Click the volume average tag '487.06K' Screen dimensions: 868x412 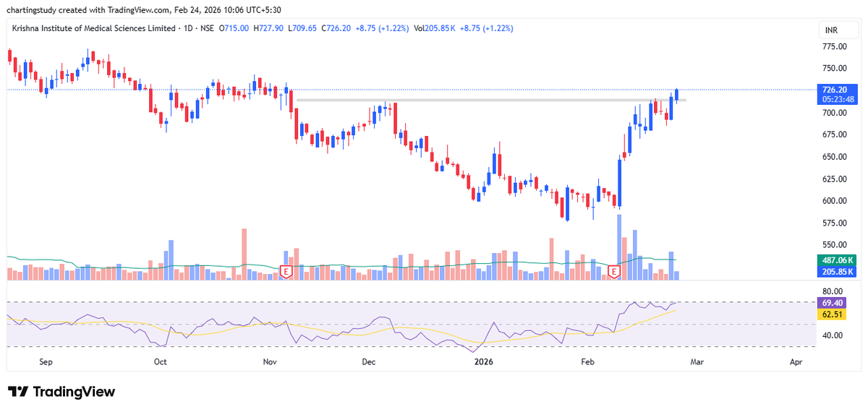tap(836, 261)
